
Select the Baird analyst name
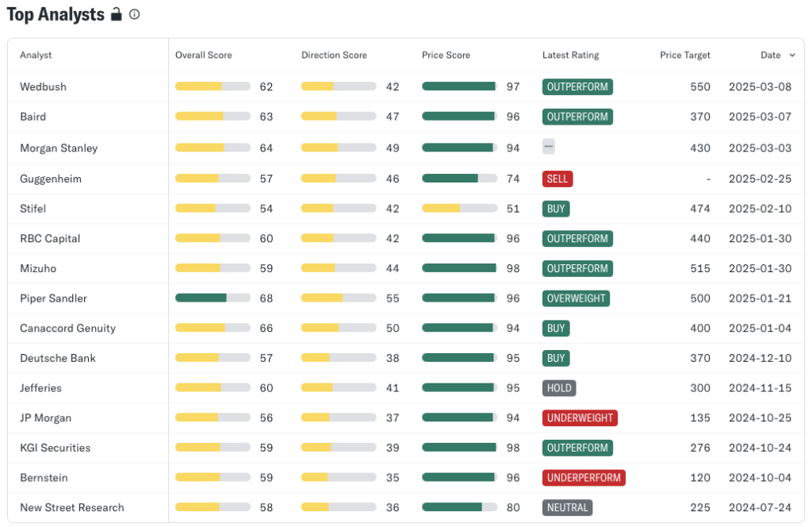coord(33,117)
